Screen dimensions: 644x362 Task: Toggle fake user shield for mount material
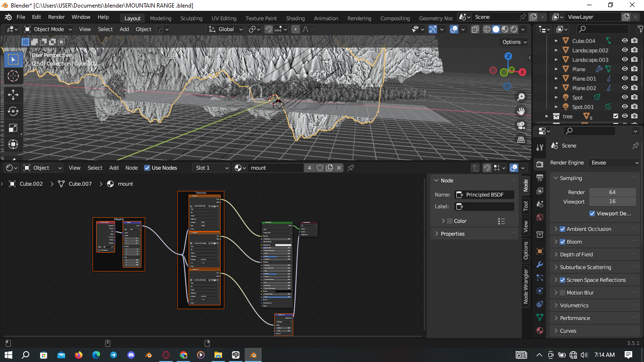click(x=320, y=168)
